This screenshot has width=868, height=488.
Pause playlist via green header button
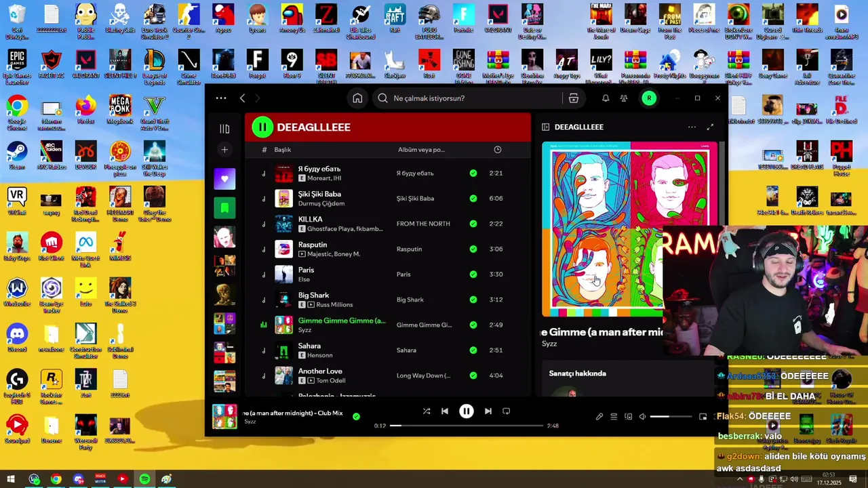tap(262, 127)
